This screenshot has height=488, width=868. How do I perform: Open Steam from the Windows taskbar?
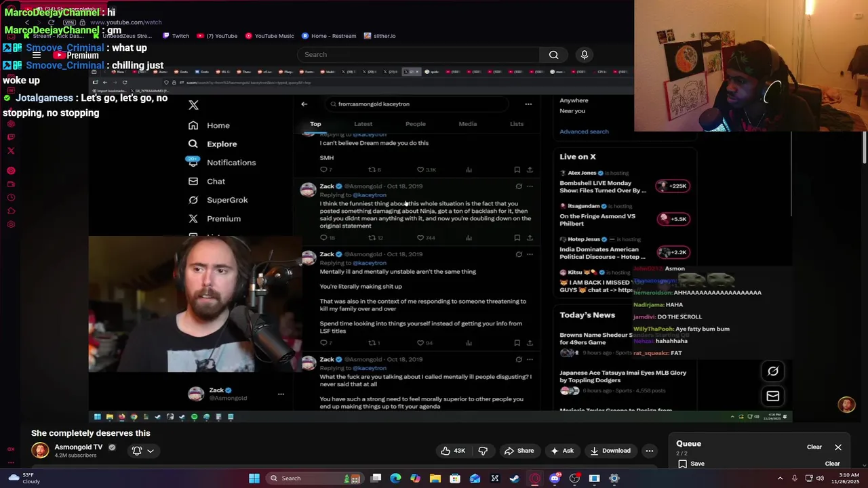514,479
